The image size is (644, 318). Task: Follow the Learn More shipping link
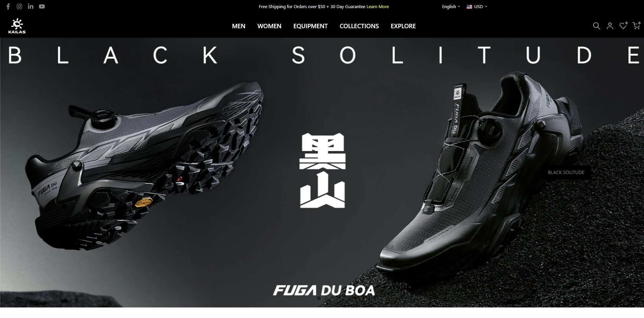click(377, 6)
